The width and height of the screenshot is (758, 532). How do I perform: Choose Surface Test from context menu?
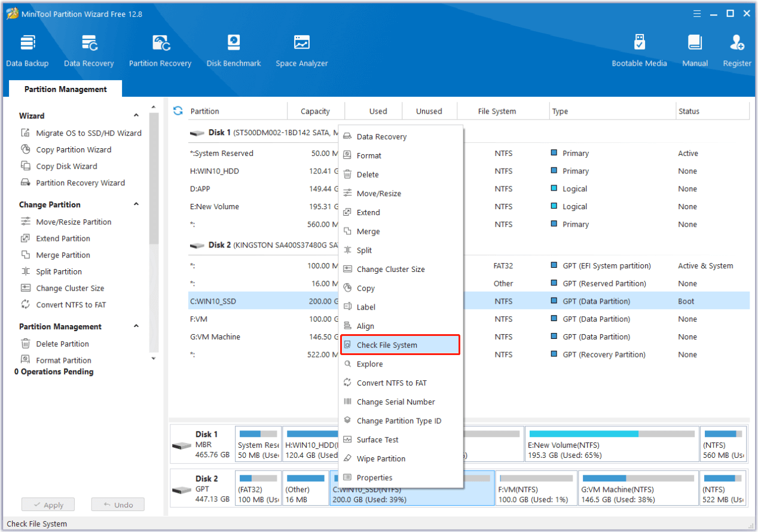377,440
